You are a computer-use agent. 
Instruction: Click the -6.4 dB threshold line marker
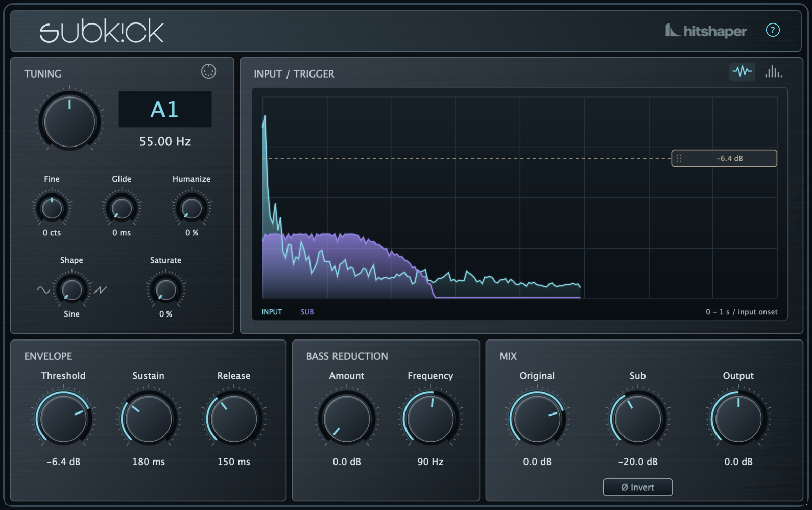pos(724,158)
